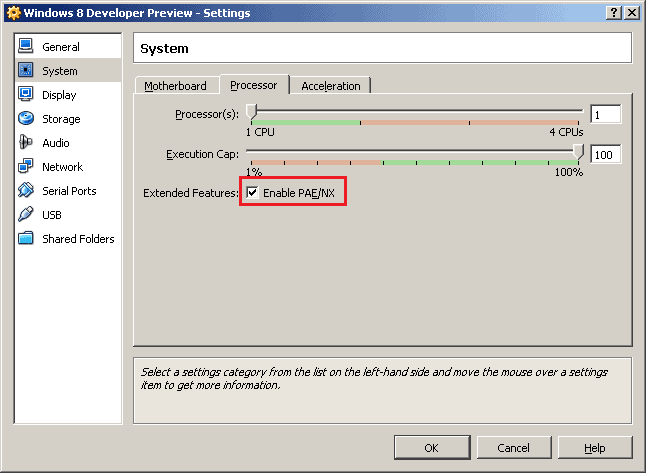Go to Shared Folders settings
This screenshot has width=646, height=473.
68,239
